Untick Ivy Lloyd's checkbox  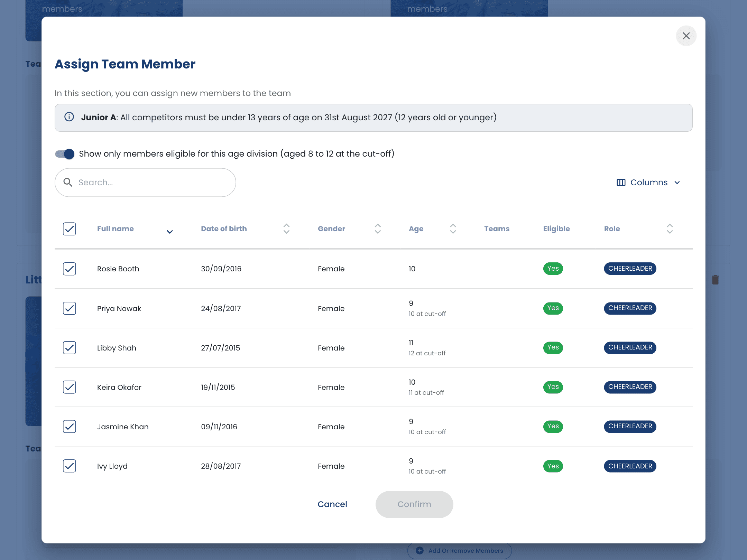[x=70, y=466]
